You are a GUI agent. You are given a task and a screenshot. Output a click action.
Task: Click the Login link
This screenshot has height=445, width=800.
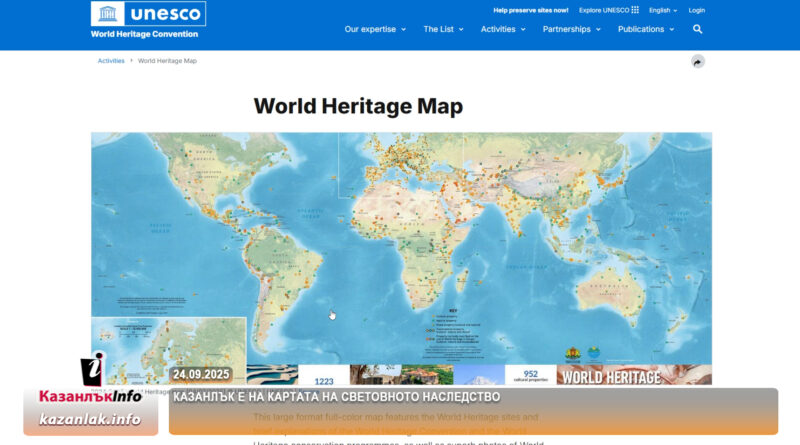tap(697, 10)
